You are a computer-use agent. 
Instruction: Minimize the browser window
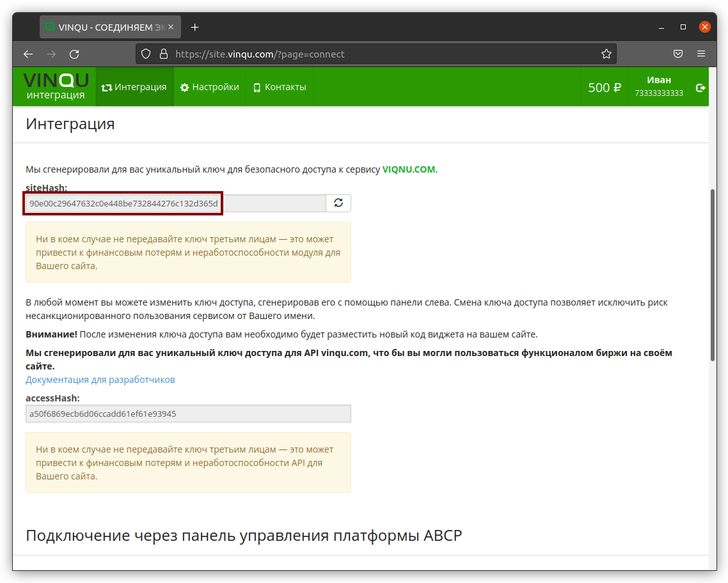(x=661, y=27)
